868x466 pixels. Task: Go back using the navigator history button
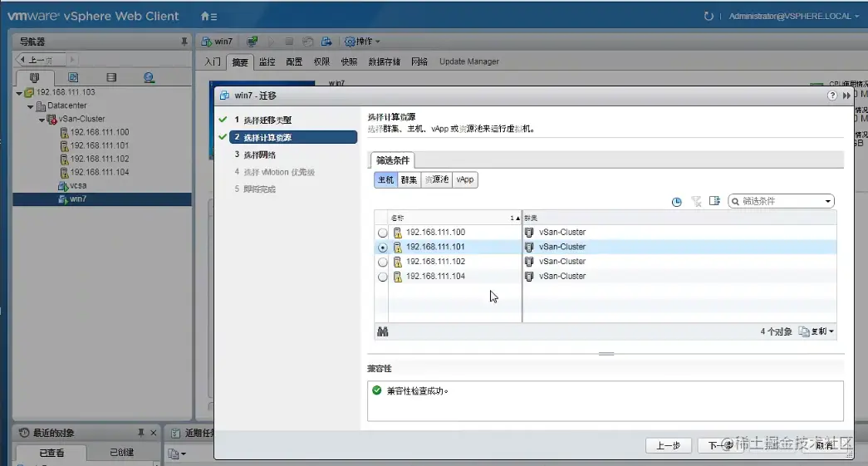coord(41,59)
